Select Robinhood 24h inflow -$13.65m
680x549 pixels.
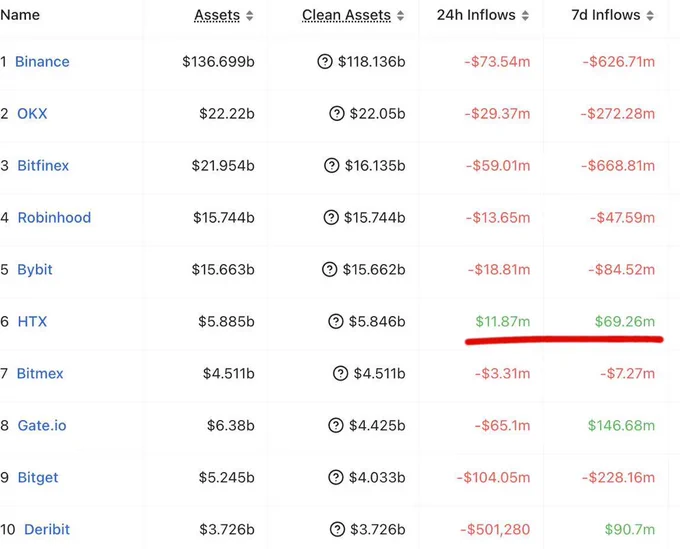pos(498,217)
